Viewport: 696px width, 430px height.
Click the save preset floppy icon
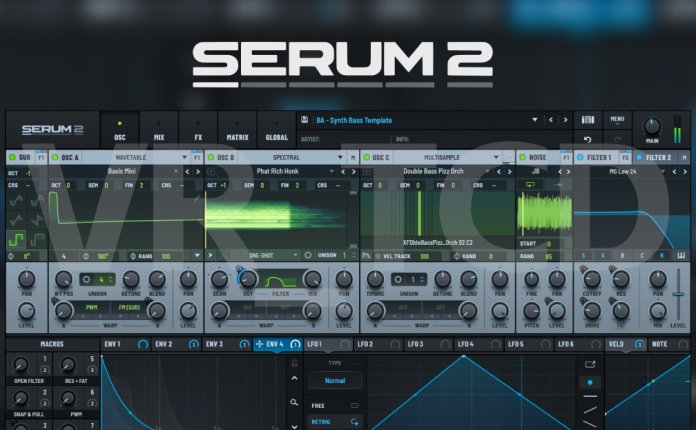[304, 120]
